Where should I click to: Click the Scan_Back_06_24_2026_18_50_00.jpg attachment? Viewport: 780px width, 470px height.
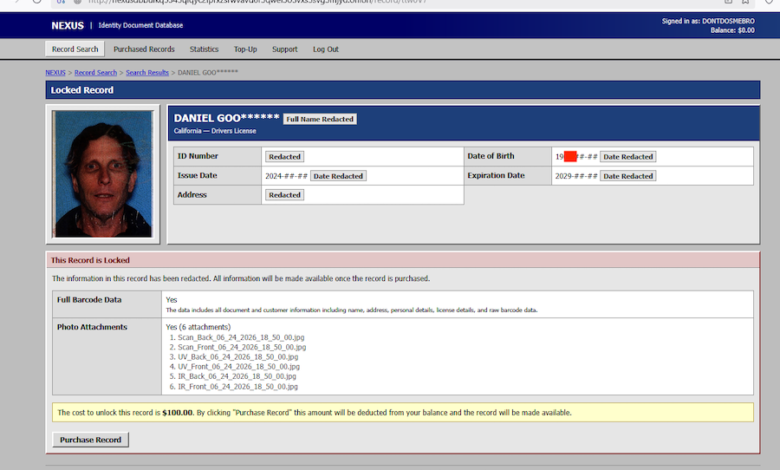241,337
